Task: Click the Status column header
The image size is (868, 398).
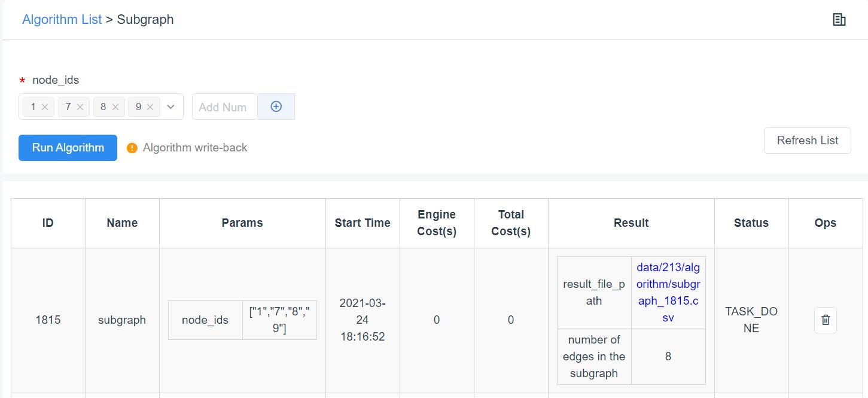Action: point(751,223)
